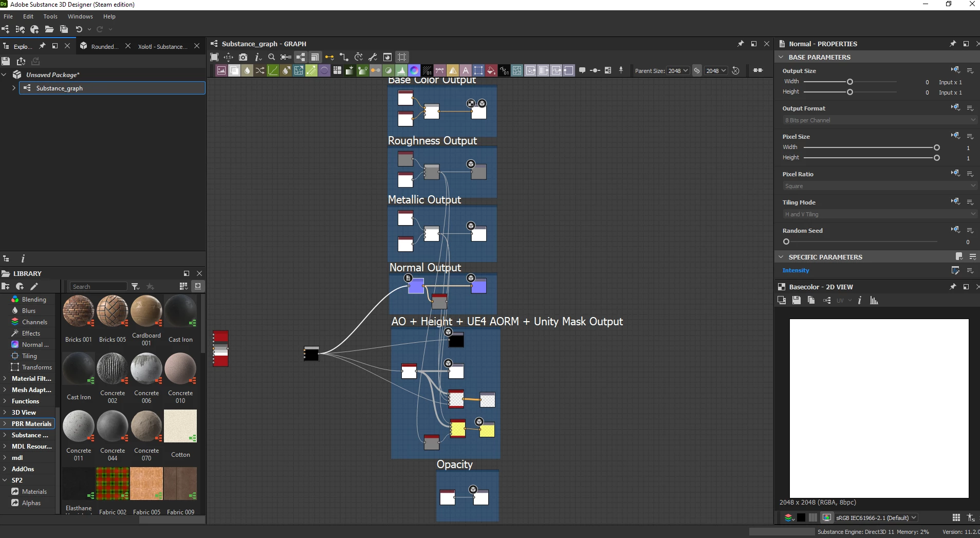The image size is (980, 538).
Task: Toggle the link between parent size width and height
Action: click(697, 71)
